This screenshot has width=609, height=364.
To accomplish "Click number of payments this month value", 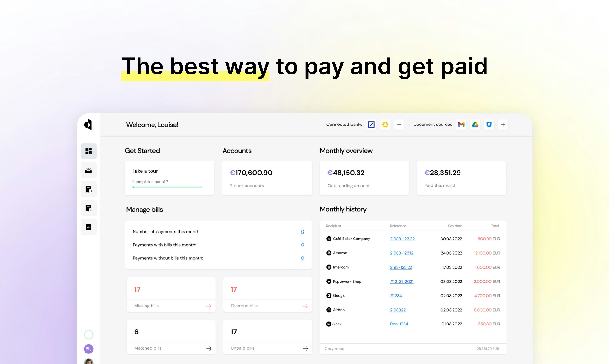I will pos(303,232).
